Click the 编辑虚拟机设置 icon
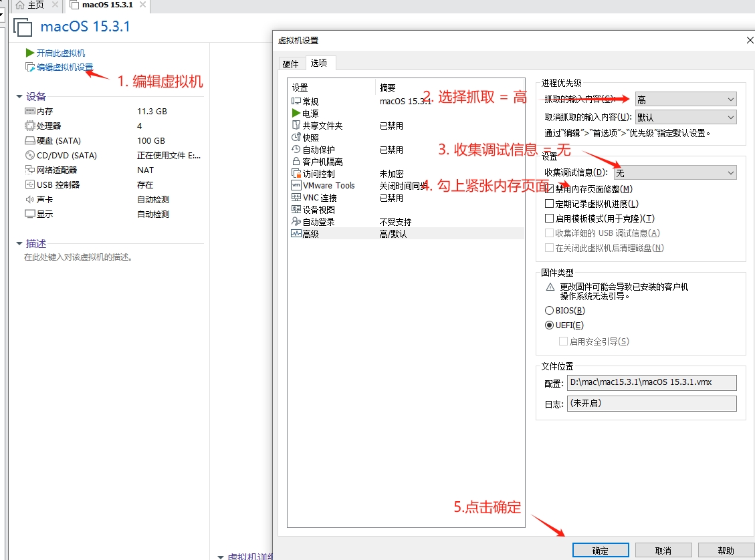The width and height of the screenshot is (755, 560). coord(30,67)
